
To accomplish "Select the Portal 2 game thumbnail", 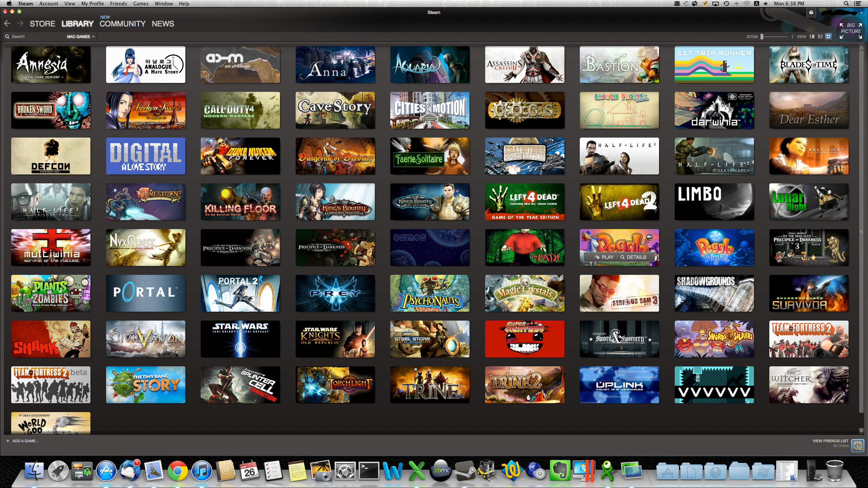I will pyautogui.click(x=240, y=293).
